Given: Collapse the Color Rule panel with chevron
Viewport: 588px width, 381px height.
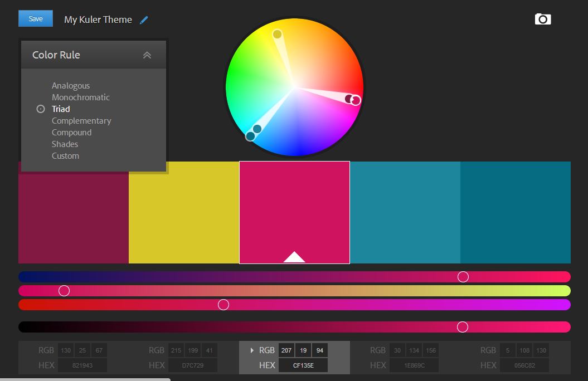Looking at the screenshot, I should 147,55.
